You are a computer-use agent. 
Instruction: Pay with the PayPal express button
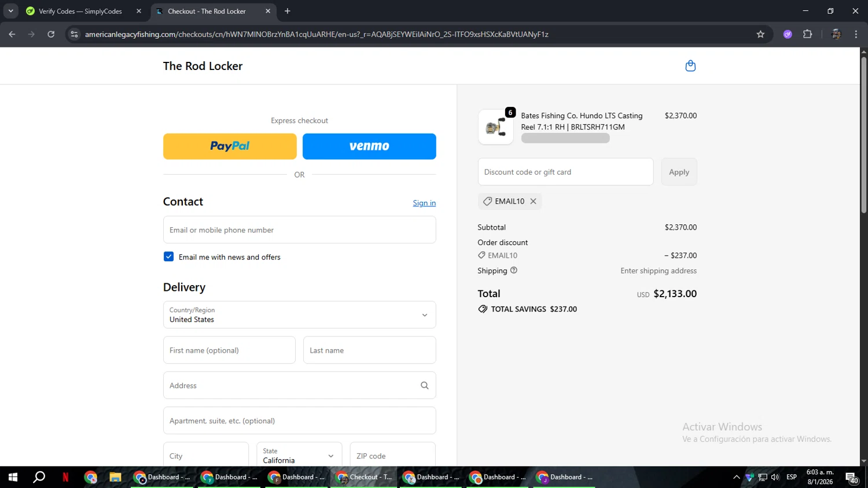tap(230, 146)
